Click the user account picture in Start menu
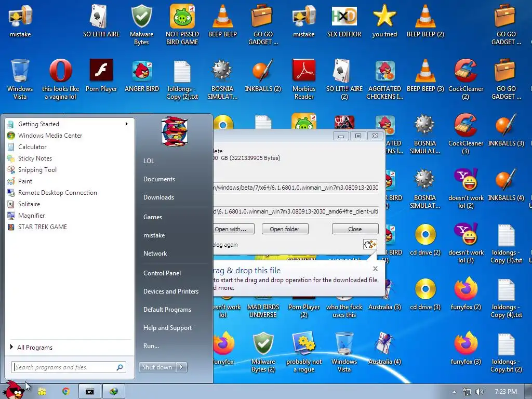The width and height of the screenshot is (532, 399). (175, 131)
